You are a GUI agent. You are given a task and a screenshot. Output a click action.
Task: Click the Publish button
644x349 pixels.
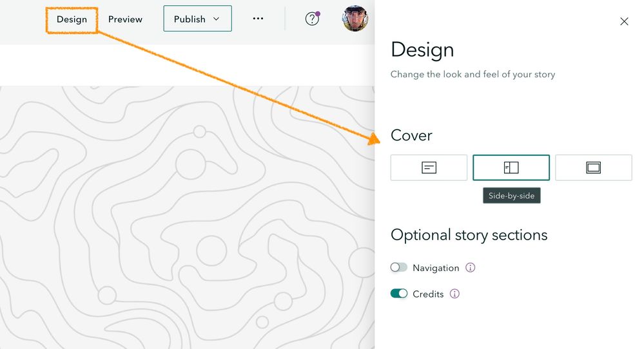[190, 19]
